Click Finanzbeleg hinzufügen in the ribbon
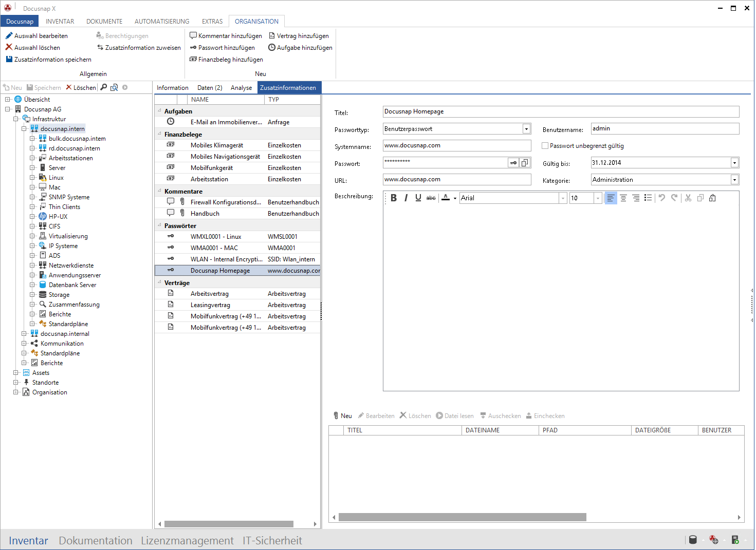Screen dimensions: 756x550 pos(226,60)
